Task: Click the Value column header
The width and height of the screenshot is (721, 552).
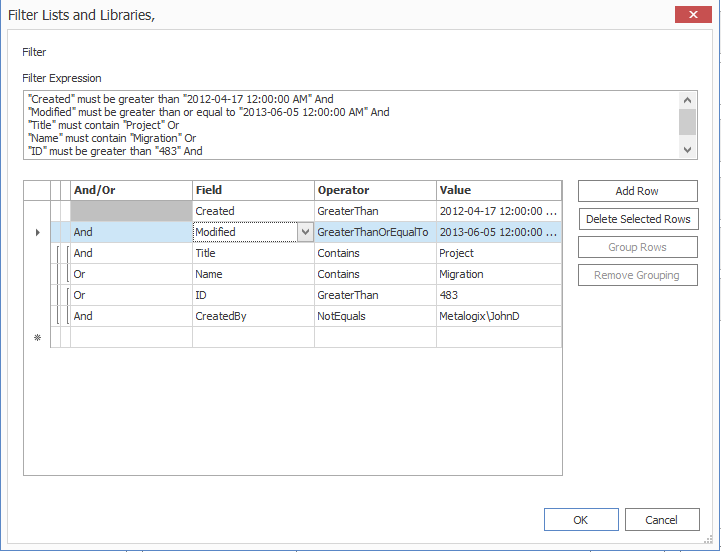Action: click(x=498, y=190)
